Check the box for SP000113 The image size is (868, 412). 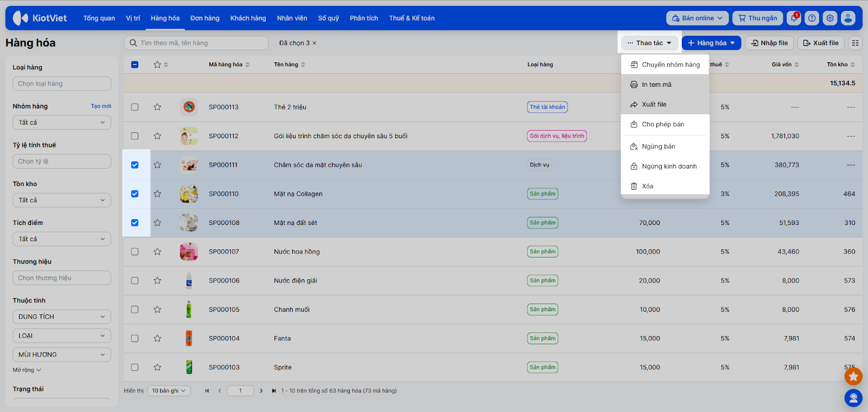135,107
